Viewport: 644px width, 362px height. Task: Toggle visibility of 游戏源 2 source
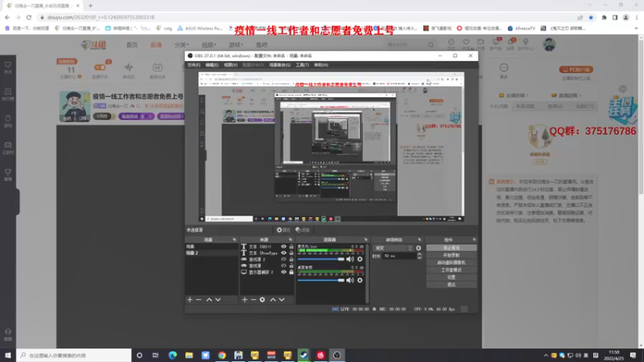(283, 259)
